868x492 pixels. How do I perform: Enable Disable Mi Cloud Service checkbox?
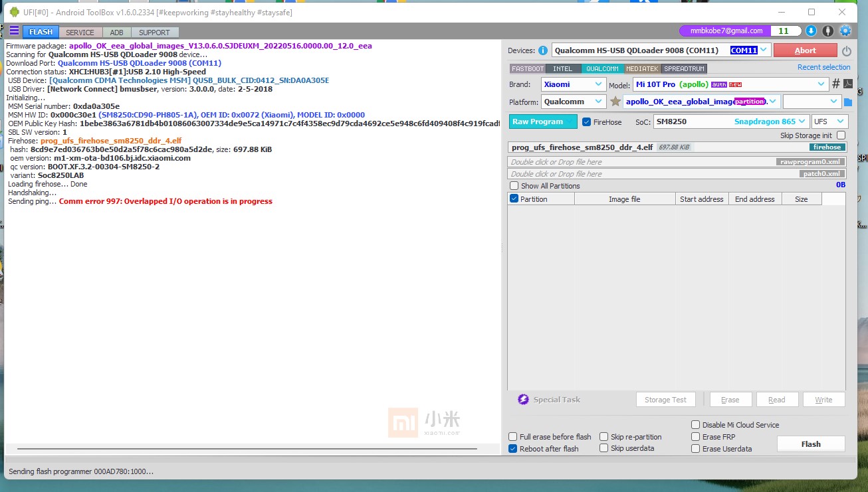(695, 425)
